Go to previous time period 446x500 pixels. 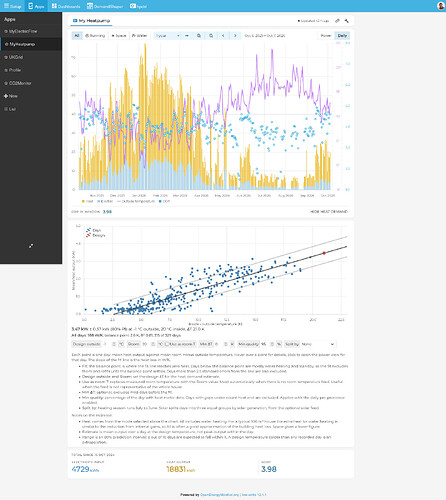coord(223,36)
